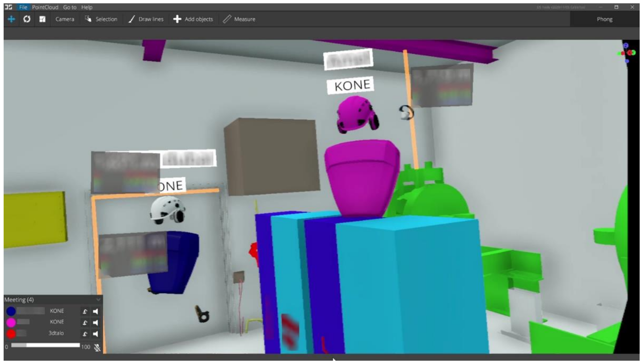
Task: Open the Camera options dropdown
Action: [65, 19]
